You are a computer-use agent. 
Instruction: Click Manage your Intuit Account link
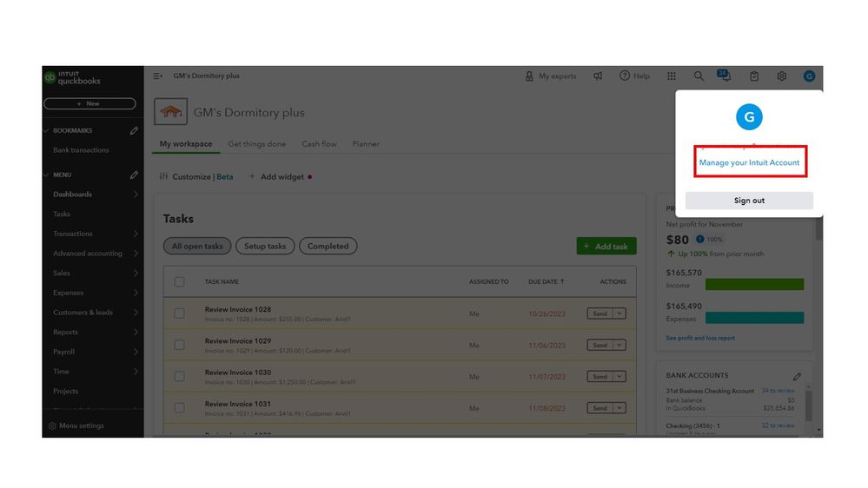click(749, 163)
